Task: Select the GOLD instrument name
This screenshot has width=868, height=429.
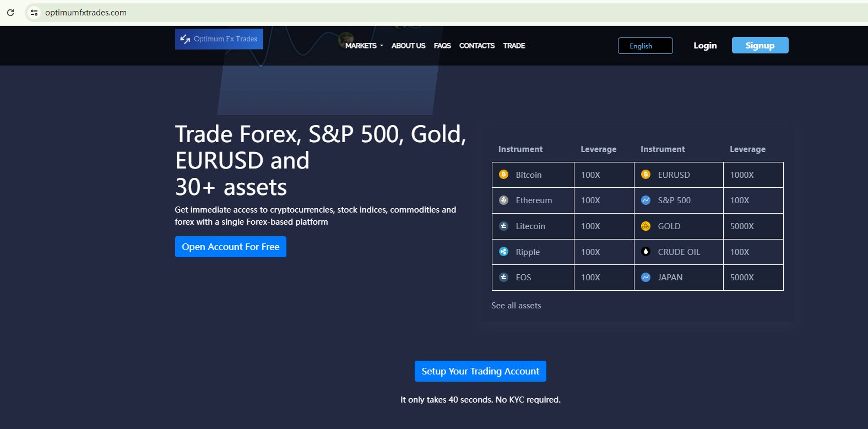Action: (669, 226)
